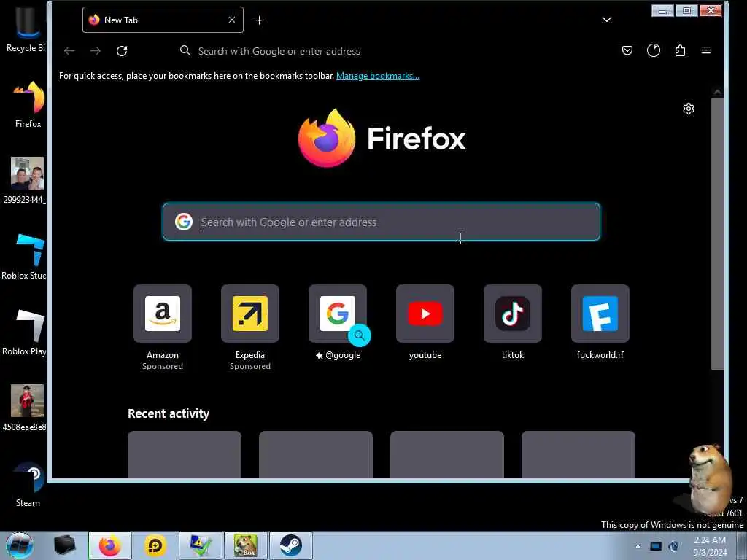Go back using the back arrow
Viewport: 747px width, 560px height.
tap(69, 51)
